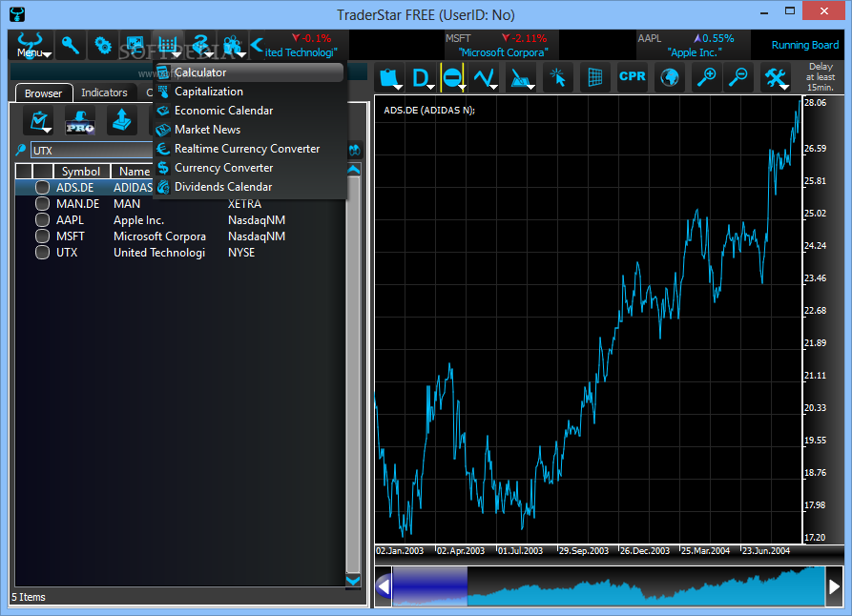Select the UTX radio button

point(42,253)
